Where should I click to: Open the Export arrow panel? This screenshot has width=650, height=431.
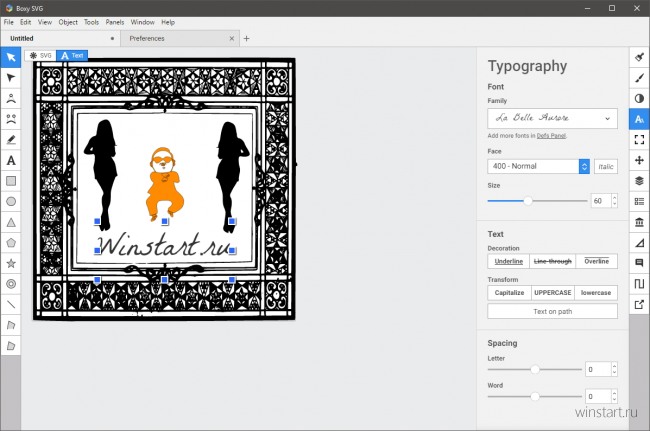click(x=639, y=304)
